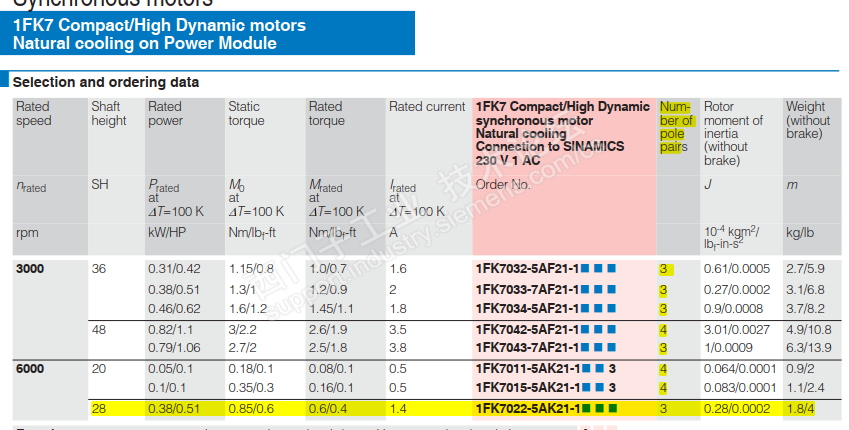Image resolution: width=849 pixels, height=430 pixels.
Task: Click shaft height value "36"
Action: [x=99, y=269]
